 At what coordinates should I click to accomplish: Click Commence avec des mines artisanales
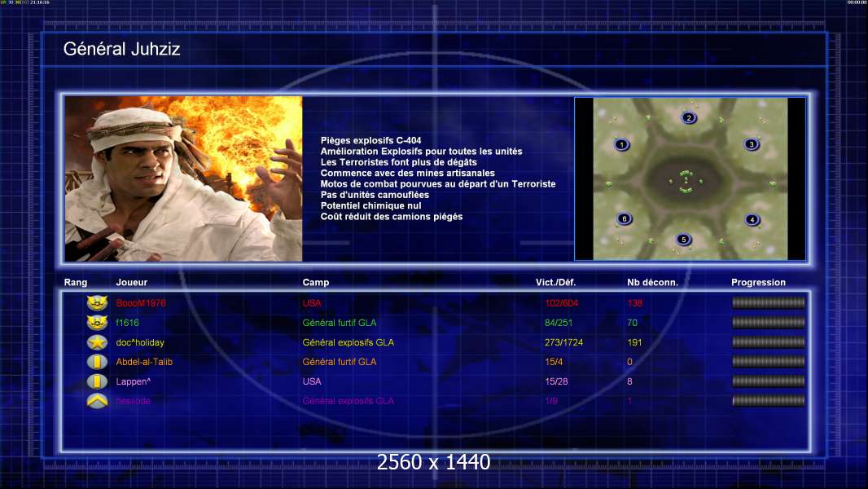click(x=407, y=173)
